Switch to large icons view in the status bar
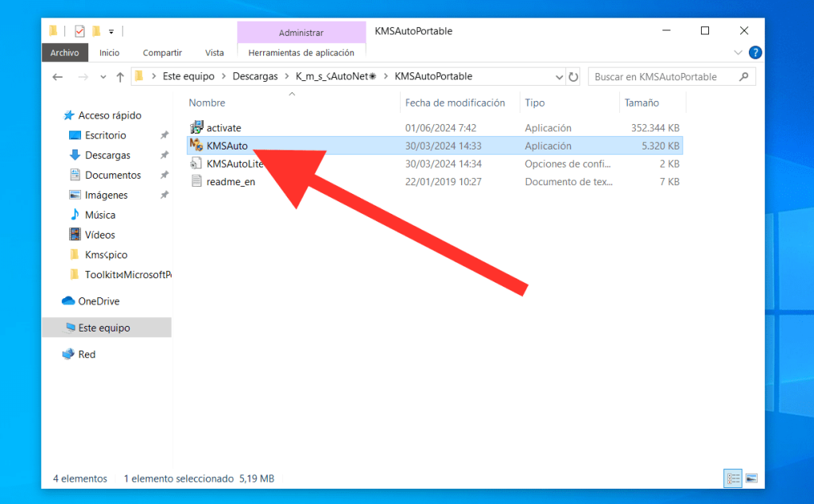 click(x=751, y=479)
